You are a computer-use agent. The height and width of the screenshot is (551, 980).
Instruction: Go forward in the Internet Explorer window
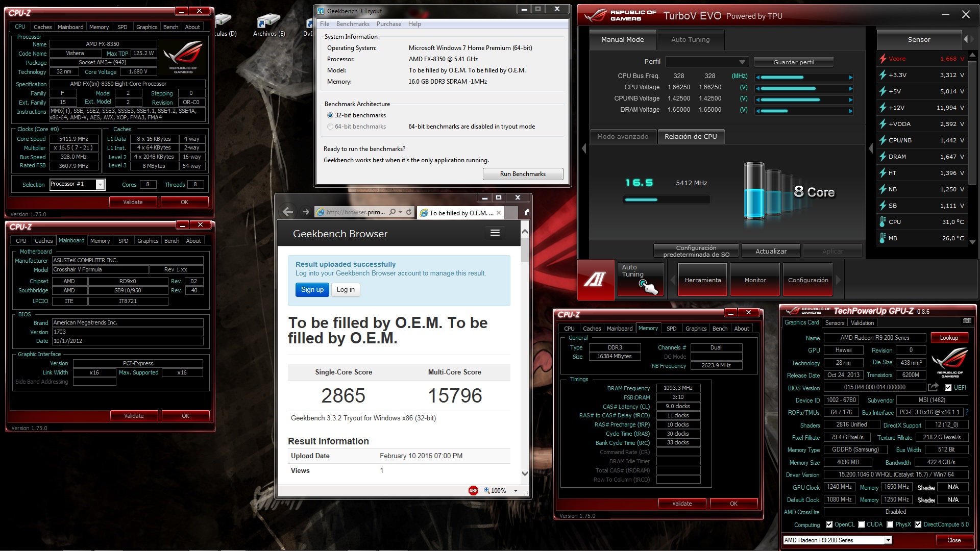click(305, 212)
